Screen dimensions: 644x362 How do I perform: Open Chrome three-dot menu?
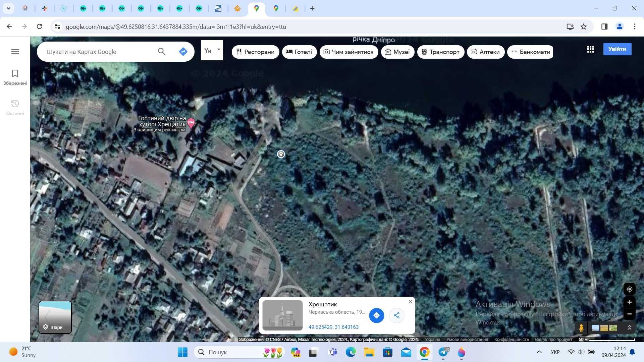pos(635,26)
